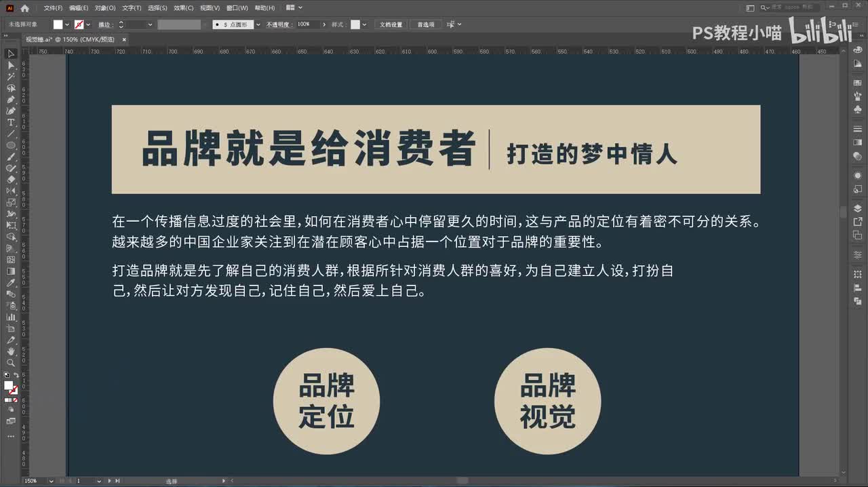This screenshot has width=868, height=487.
Task: Open 效果(C) menu
Action: point(183,8)
